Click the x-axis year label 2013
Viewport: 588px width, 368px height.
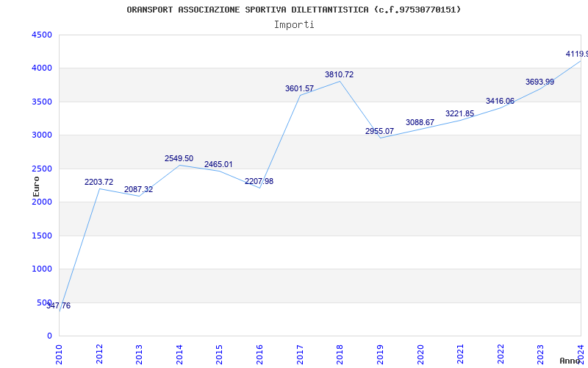click(x=139, y=354)
